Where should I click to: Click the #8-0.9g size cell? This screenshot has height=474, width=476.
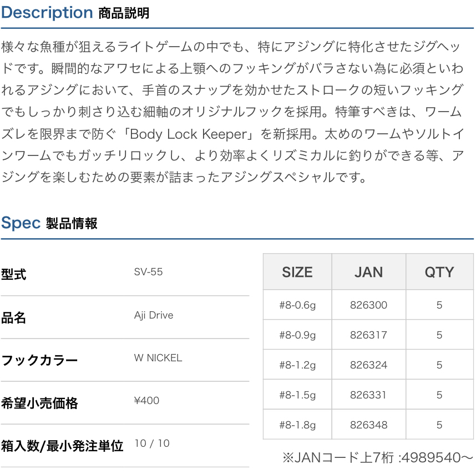(297, 335)
